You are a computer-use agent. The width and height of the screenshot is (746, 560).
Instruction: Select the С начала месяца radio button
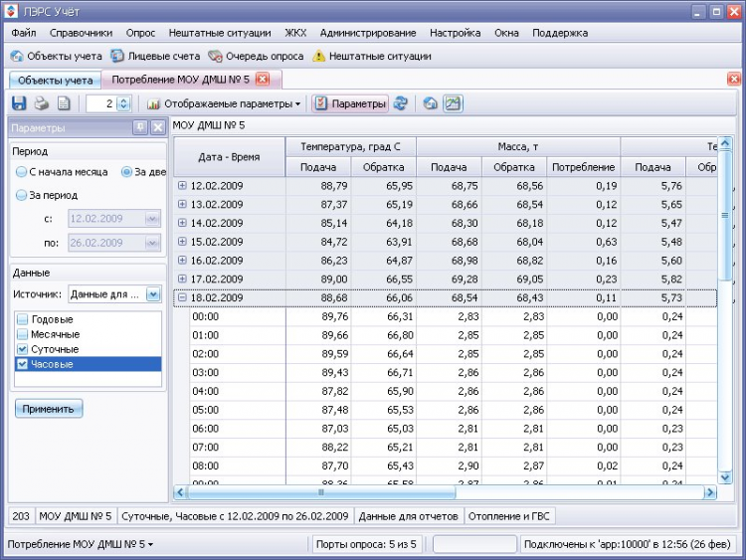coord(22,171)
